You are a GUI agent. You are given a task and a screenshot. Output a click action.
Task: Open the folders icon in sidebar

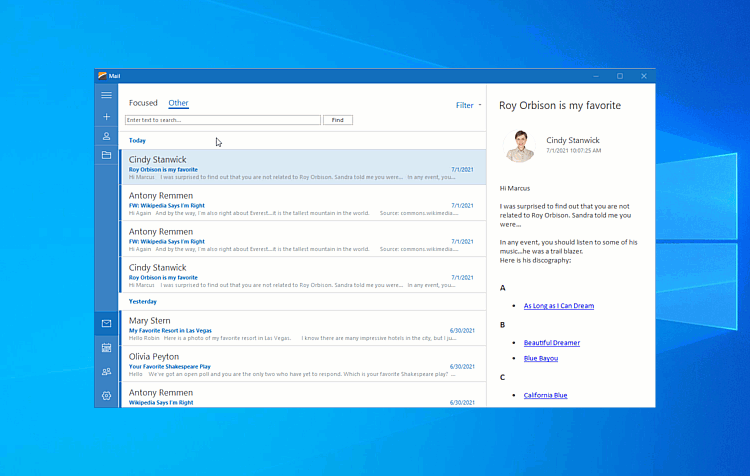[106, 155]
